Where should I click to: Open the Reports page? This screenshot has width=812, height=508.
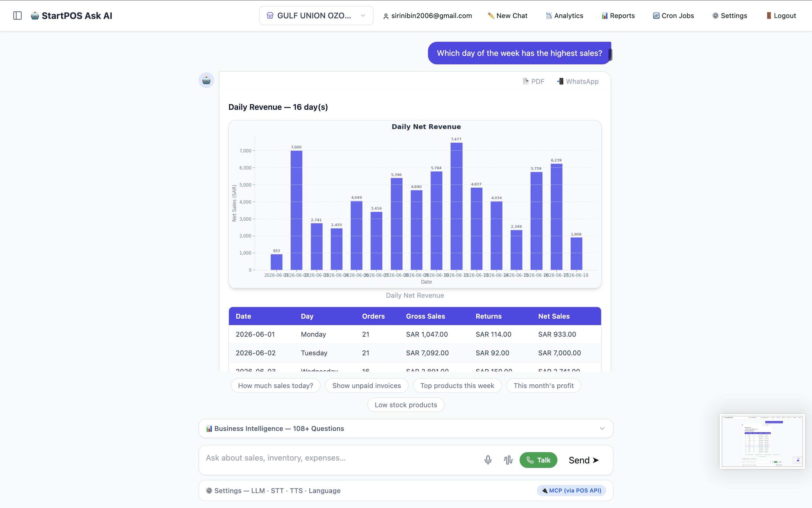click(618, 16)
